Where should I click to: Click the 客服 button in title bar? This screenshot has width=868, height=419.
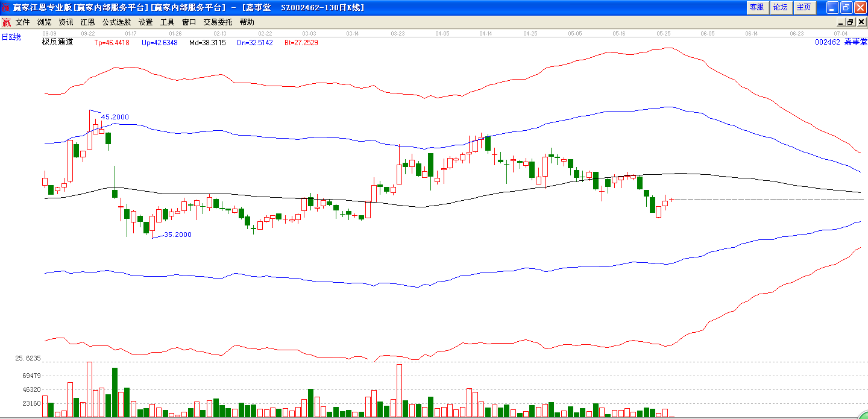pos(756,7)
